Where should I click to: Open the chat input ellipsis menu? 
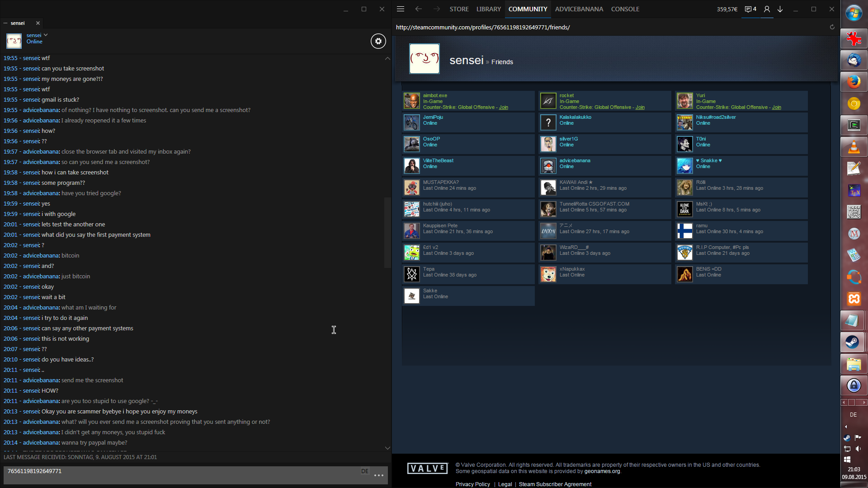tap(379, 475)
